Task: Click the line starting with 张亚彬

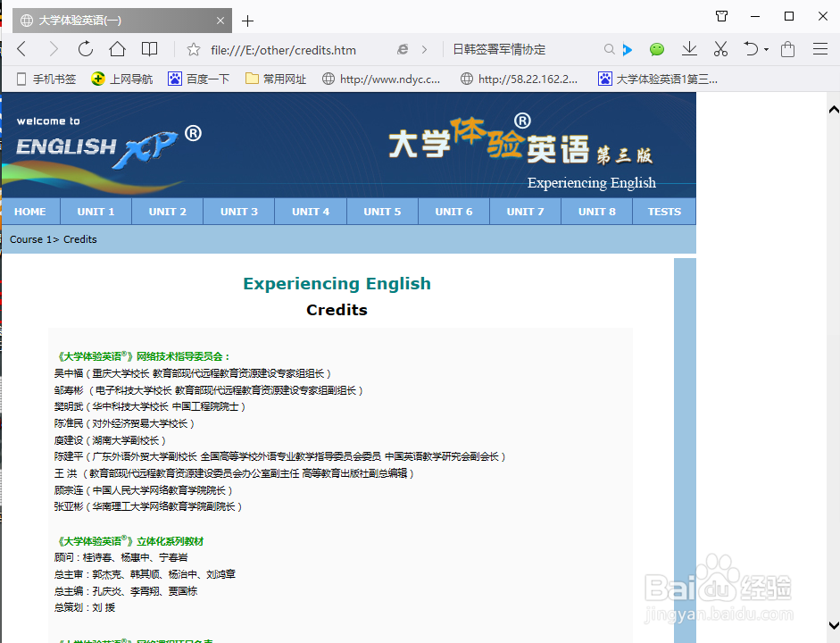Action: click(x=148, y=507)
